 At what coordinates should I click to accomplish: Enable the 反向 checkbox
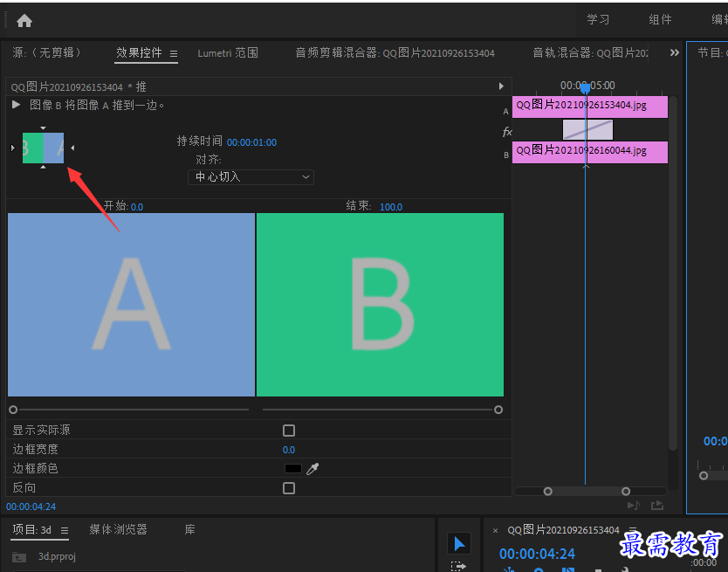[289, 488]
